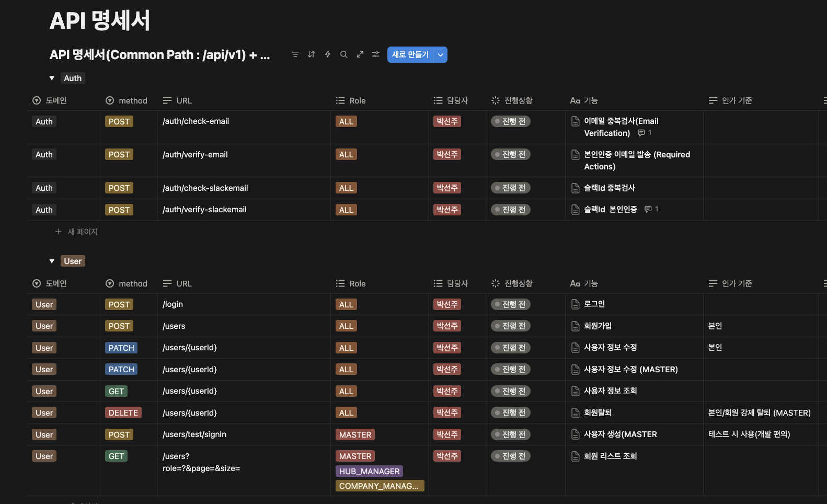Click page icon next to 회원 리스트 조회

576,456
